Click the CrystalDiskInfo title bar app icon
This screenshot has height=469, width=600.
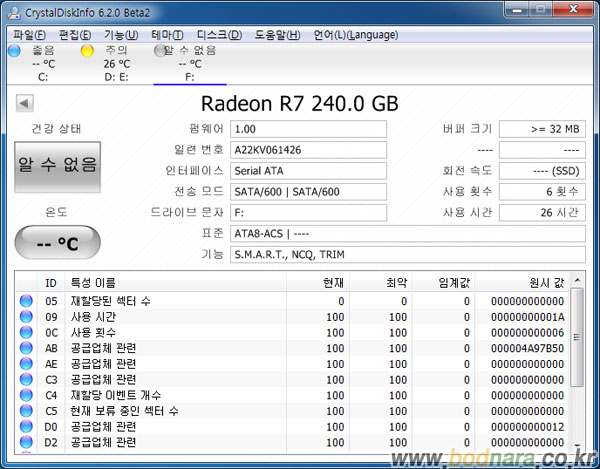(x=14, y=13)
